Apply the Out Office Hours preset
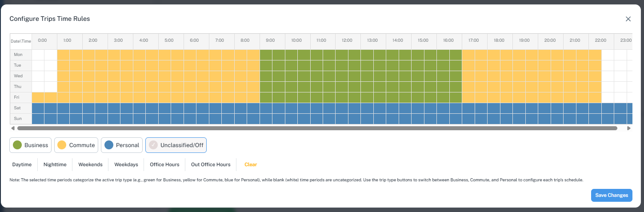The width and height of the screenshot is (644, 212). 211,164
